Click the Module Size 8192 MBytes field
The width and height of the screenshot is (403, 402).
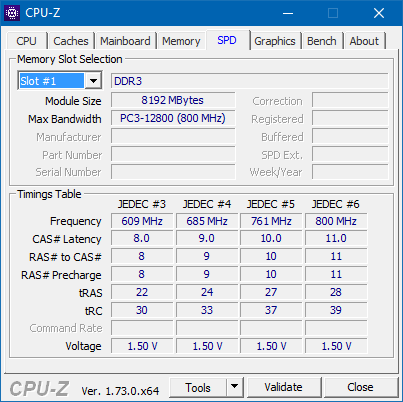tap(173, 100)
